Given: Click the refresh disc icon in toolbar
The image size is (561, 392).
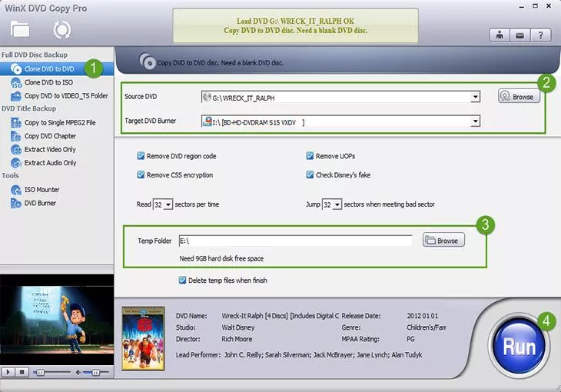Looking at the screenshot, I should pos(62,30).
